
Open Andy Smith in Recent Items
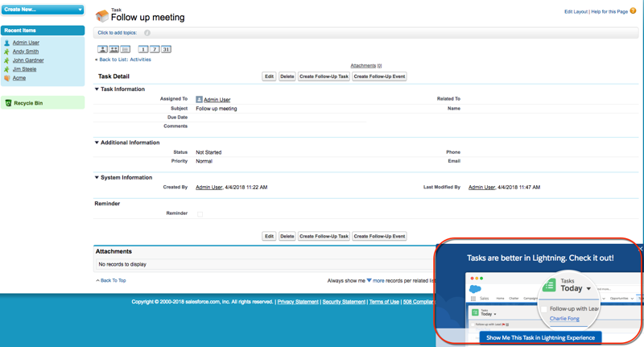pyautogui.click(x=26, y=52)
